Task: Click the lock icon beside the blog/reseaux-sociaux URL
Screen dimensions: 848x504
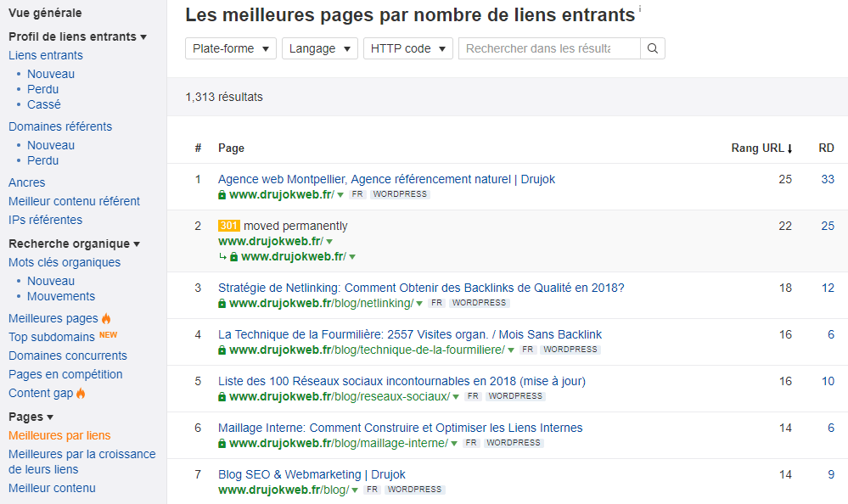Action: click(x=222, y=396)
